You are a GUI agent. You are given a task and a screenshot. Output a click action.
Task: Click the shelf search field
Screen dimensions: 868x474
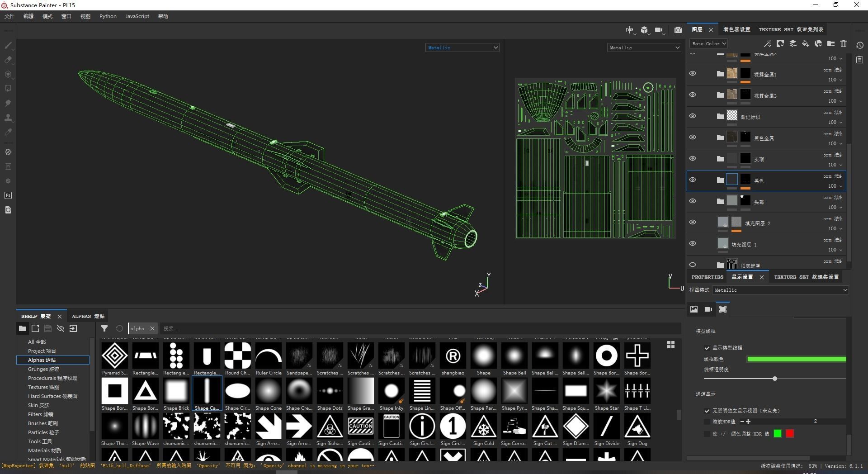[420, 328]
